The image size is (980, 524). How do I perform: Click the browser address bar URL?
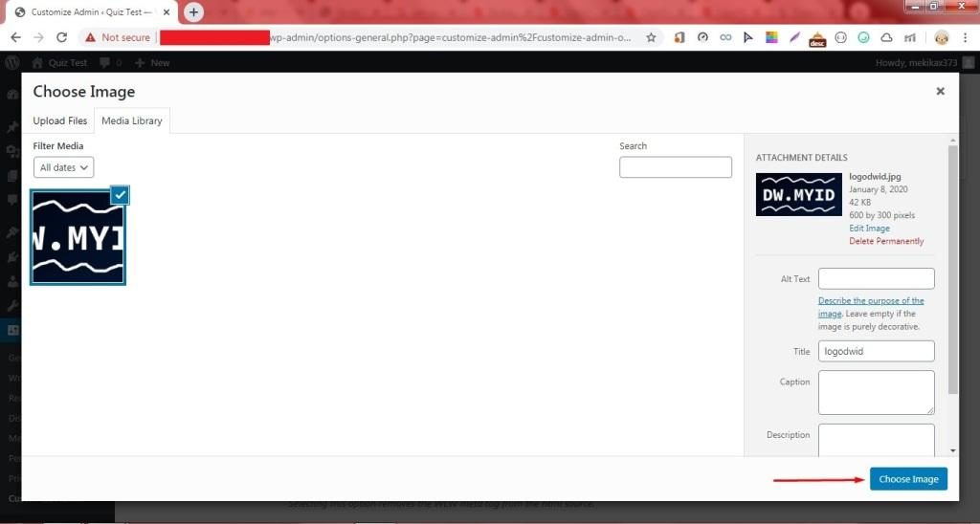pyautogui.click(x=450, y=37)
